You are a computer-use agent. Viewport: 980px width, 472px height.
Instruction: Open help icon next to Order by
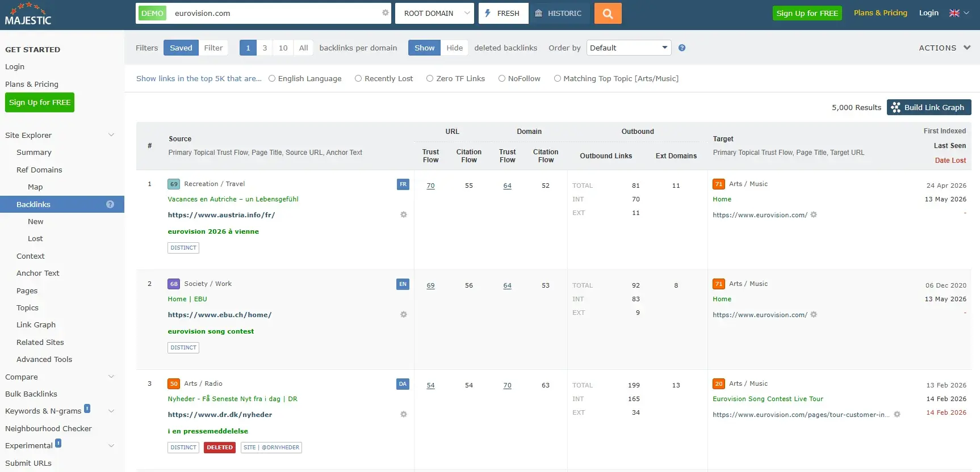[682, 48]
